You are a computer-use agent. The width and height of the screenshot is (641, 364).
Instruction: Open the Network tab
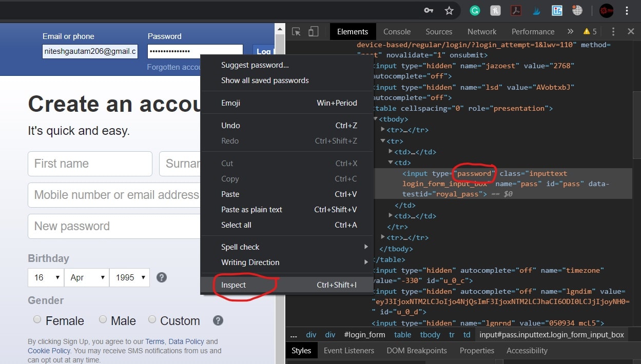coord(482,32)
